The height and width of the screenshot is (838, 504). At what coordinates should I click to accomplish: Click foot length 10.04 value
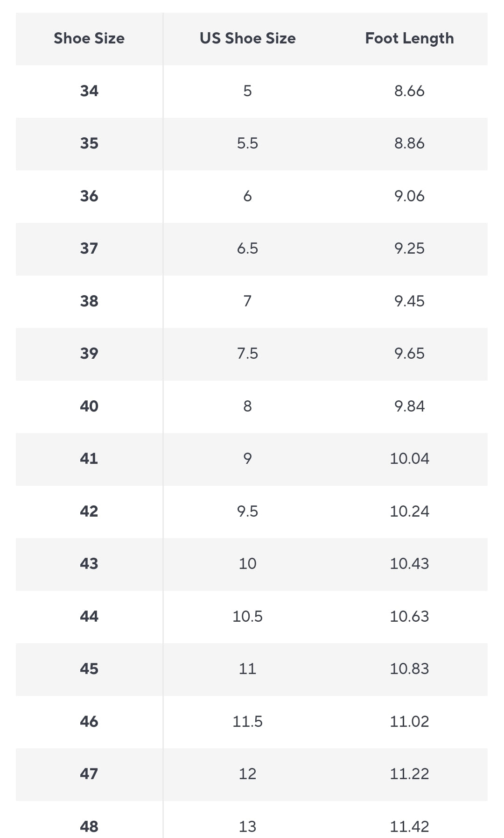(409, 458)
